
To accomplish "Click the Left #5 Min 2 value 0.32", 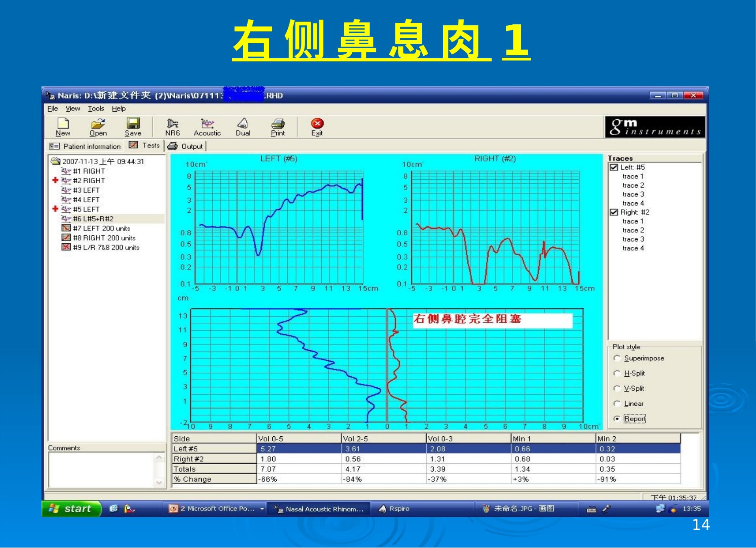I will coord(607,449).
